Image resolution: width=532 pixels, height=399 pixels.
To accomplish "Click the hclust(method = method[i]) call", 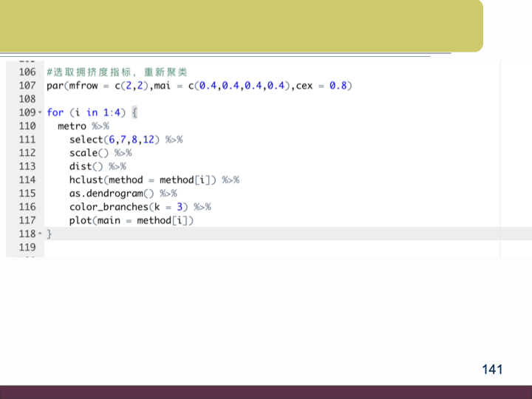I will click(143, 180).
